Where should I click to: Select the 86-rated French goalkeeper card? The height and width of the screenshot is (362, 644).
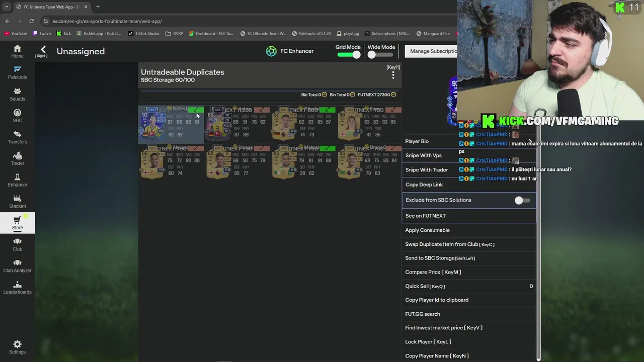tap(369, 124)
